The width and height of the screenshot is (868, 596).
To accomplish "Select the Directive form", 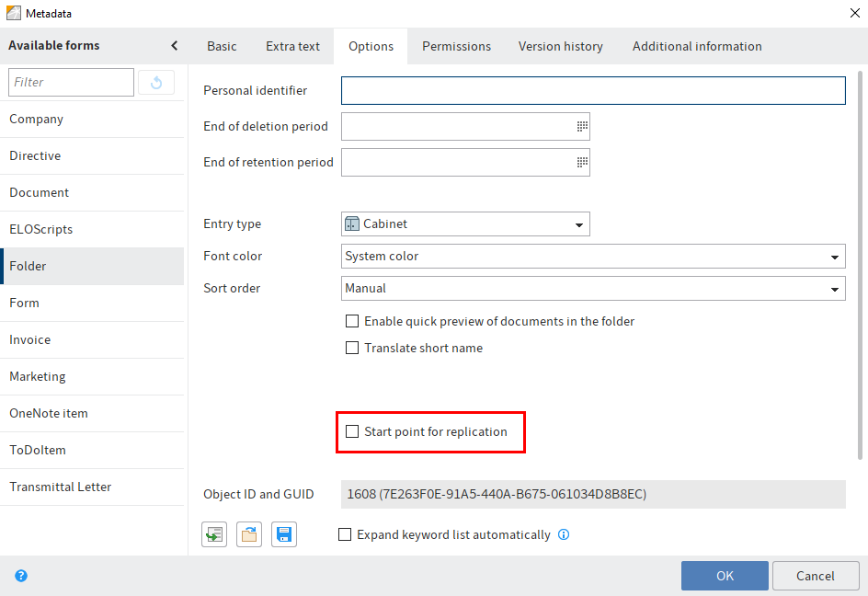I will pyautogui.click(x=92, y=155).
